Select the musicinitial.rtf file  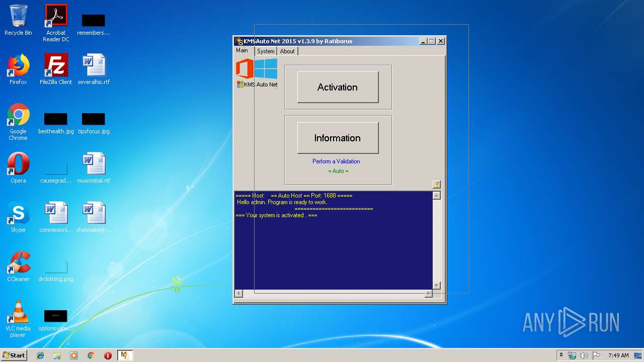[x=94, y=168]
